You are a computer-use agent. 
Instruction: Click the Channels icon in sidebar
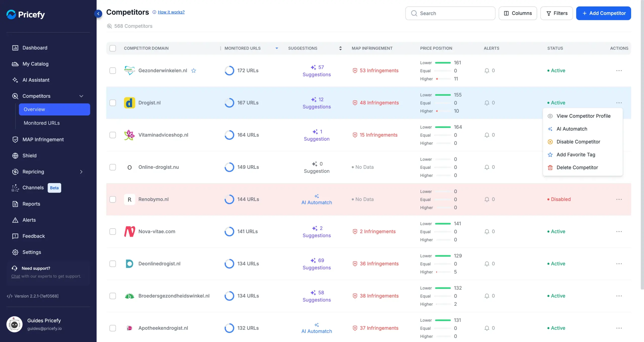(15, 188)
